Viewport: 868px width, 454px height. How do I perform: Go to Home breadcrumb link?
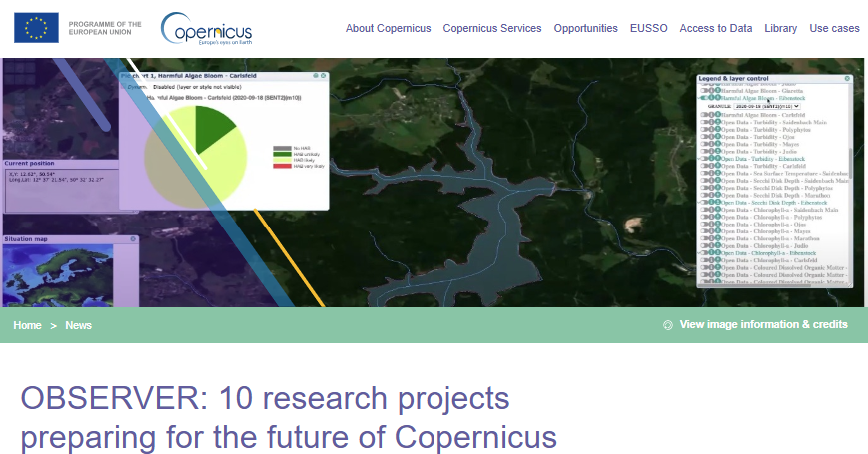27,325
